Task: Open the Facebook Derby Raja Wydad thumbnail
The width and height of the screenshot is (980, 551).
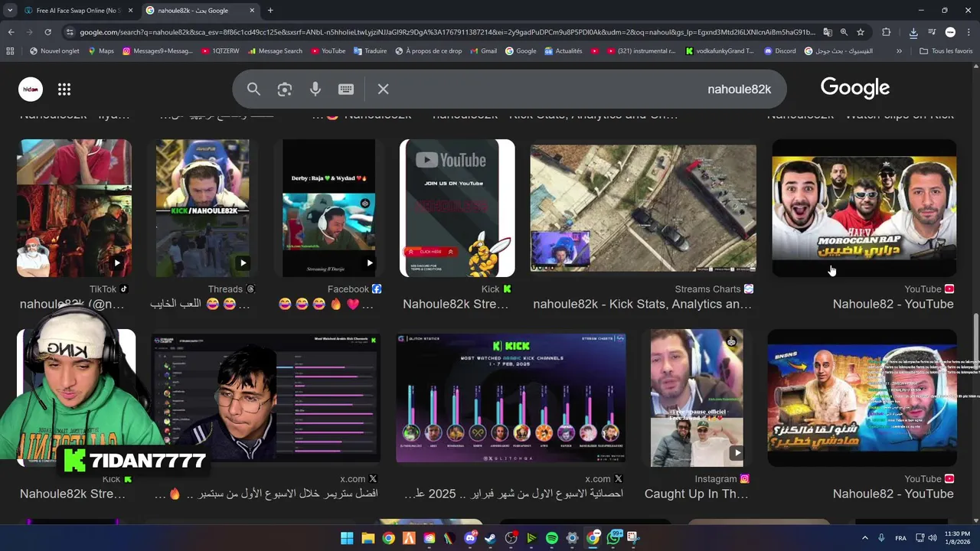Action: [x=329, y=208]
